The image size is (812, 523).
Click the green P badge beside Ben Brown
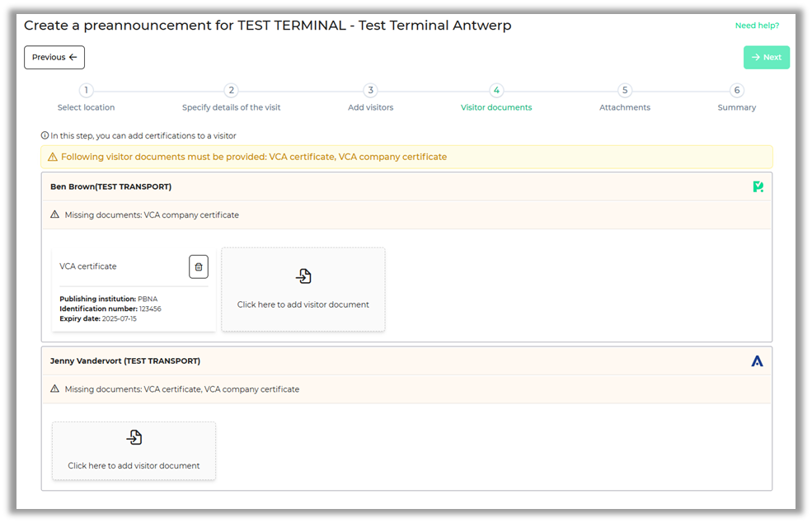click(x=758, y=187)
